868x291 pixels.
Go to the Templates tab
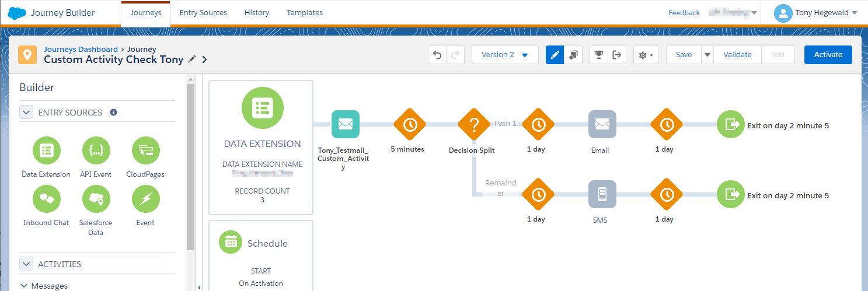[305, 13]
